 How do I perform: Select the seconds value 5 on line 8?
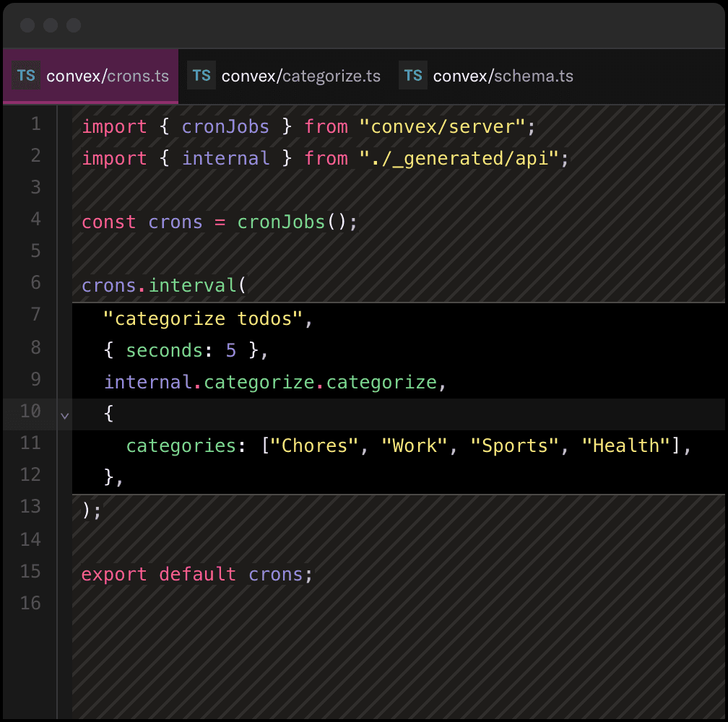tap(230, 350)
